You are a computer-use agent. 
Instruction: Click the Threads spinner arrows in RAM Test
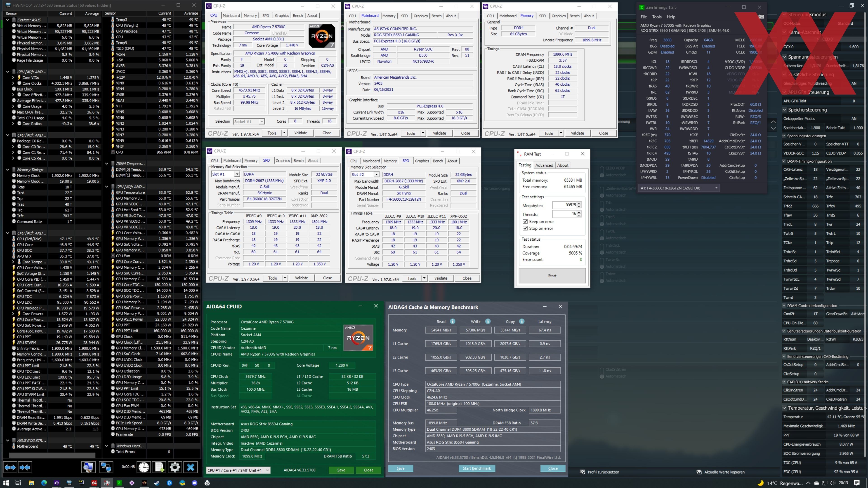coord(579,213)
